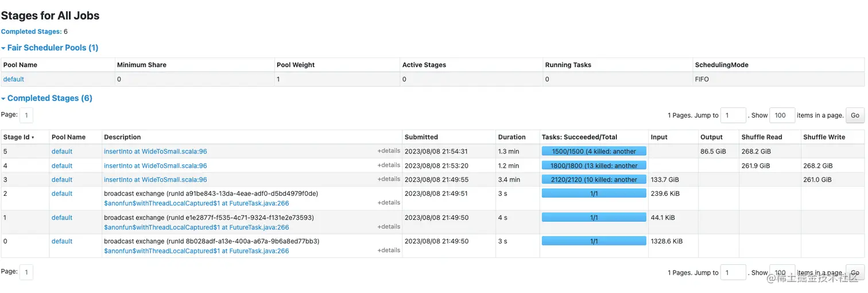Open stage 5 insertInto at WideToSmall.scala:96
Viewport: 868px width, 293px height.
(x=156, y=152)
